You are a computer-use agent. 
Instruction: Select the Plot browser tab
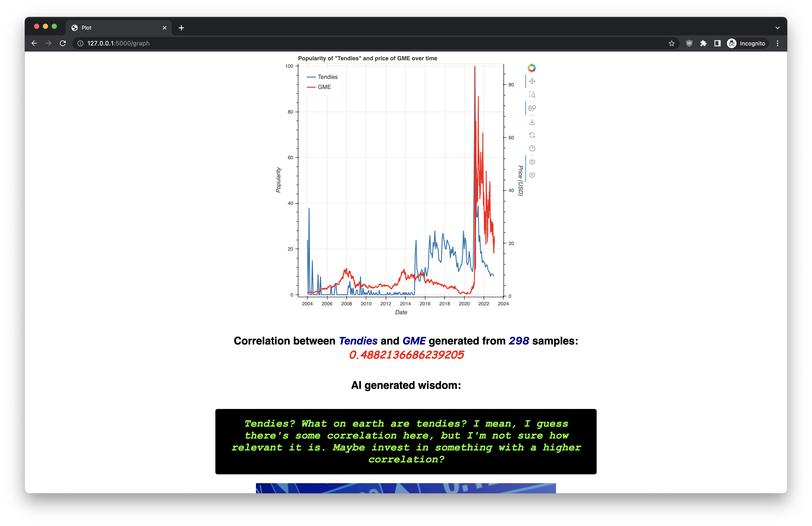point(116,28)
